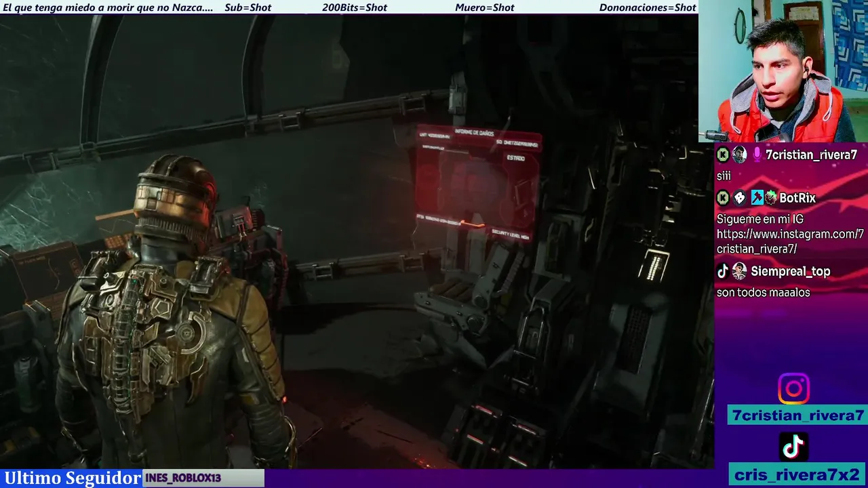
Task: Click the Siempreal_top chat username
Action: pos(791,271)
